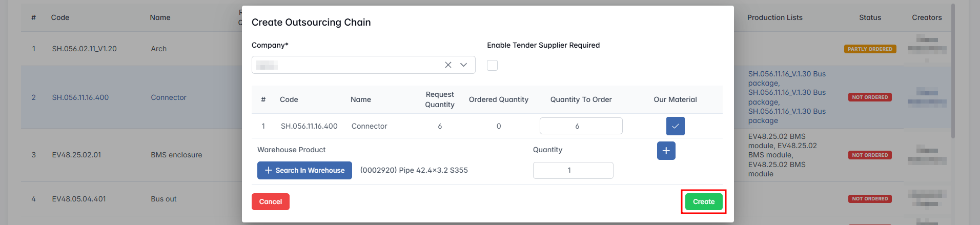The height and width of the screenshot is (225, 980).
Task: Toggle the Our Material checkmark for Connector
Action: [x=675, y=126]
